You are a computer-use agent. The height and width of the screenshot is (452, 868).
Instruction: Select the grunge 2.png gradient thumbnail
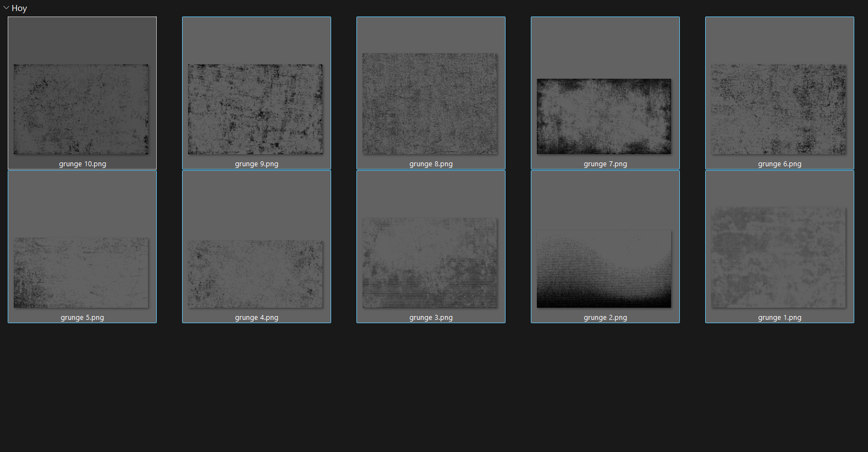604,269
